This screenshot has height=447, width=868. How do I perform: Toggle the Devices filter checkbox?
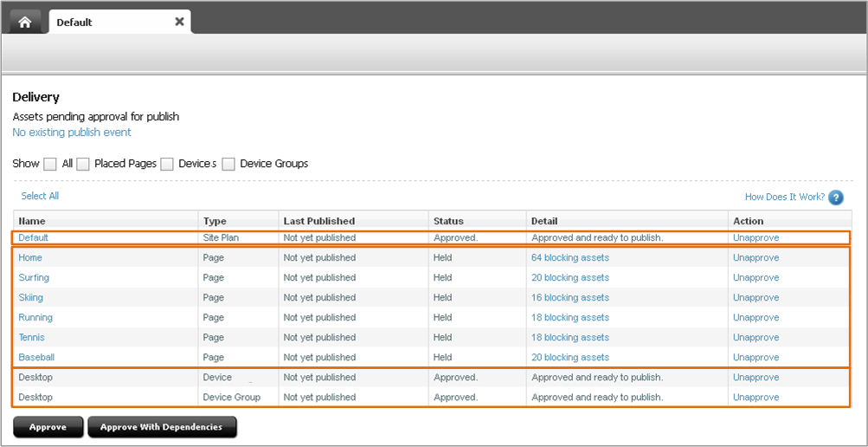pyautogui.click(x=167, y=164)
